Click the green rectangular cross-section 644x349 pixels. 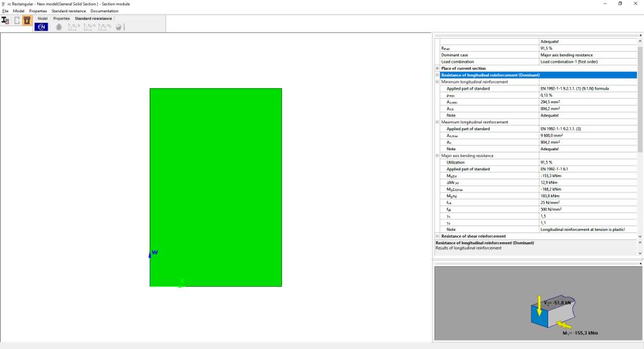[x=216, y=187]
